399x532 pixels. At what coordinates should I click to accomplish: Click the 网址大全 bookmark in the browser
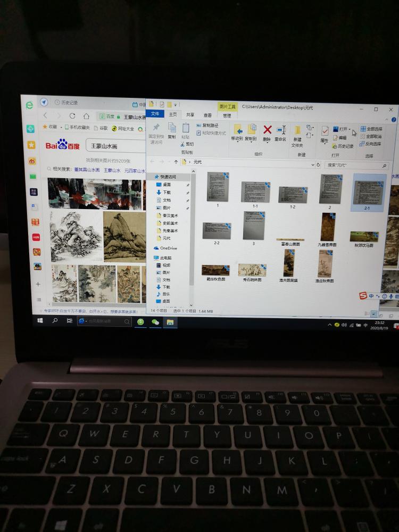click(123, 129)
